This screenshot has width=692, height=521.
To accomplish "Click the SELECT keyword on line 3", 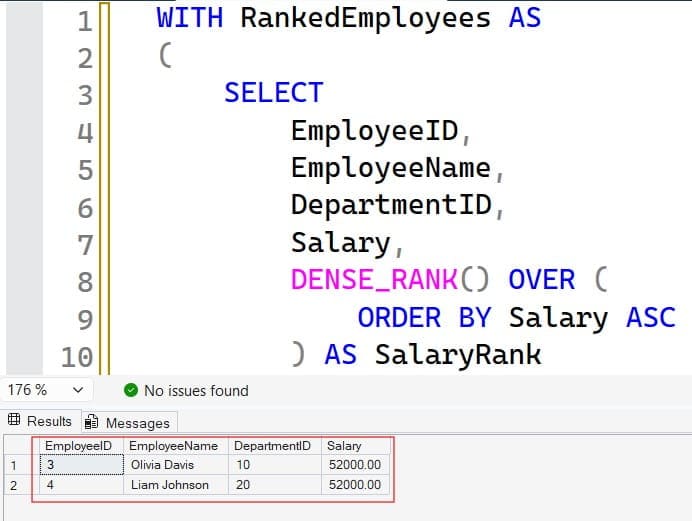I will coord(274,93).
